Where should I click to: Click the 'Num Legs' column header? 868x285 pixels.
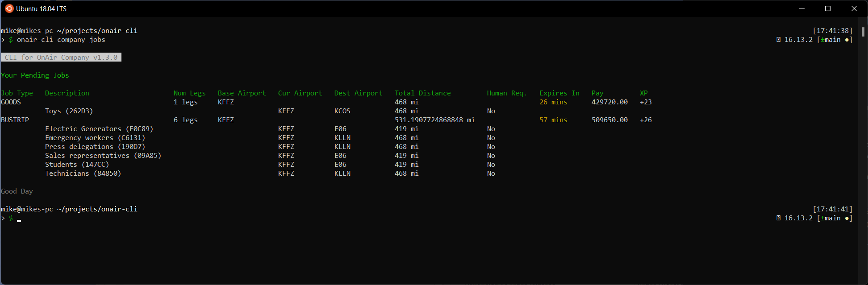pos(190,93)
